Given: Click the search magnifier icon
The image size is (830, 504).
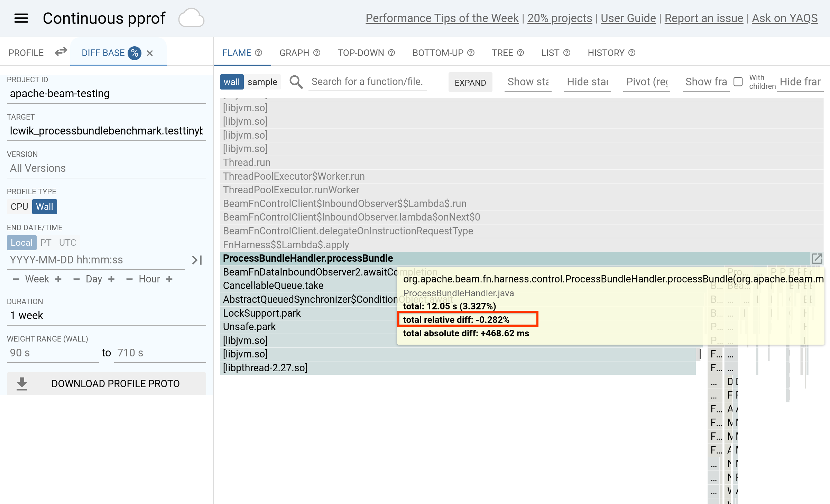Looking at the screenshot, I should pos(296,82).
